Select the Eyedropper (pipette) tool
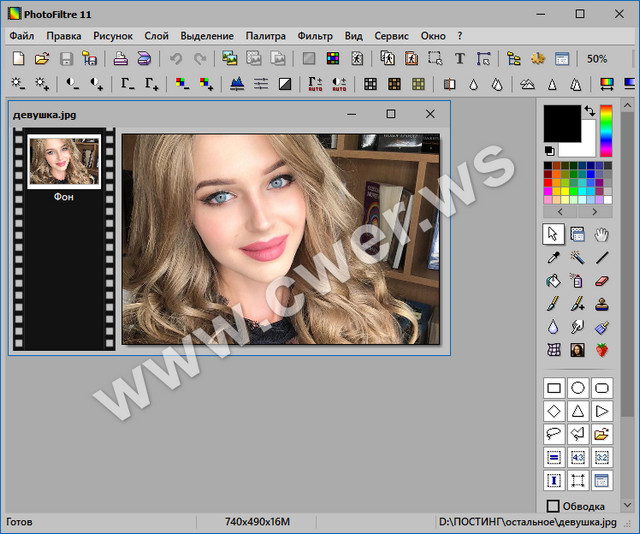 point(553,258)
